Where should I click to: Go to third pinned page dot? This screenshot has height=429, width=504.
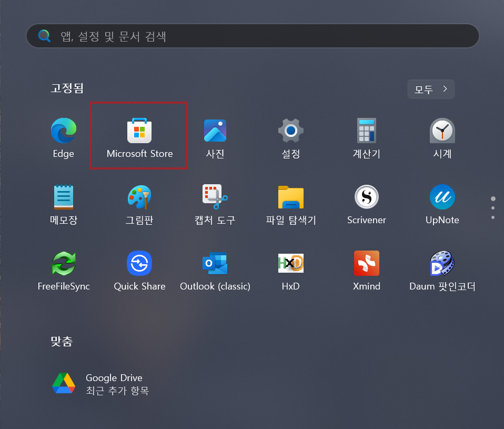click(493, 218)
